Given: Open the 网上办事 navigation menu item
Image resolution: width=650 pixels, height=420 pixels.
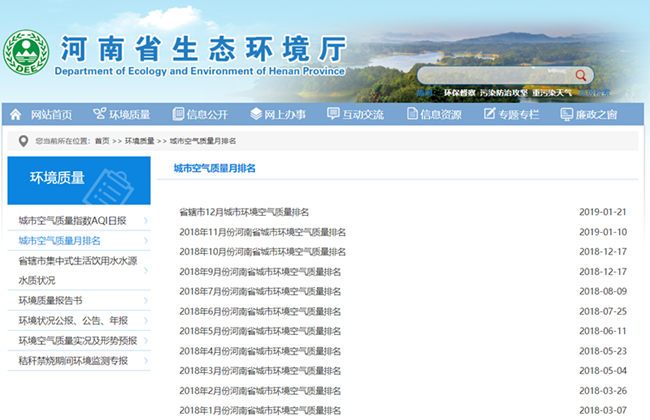Looking at the screenshot, I should click(285, 114).
